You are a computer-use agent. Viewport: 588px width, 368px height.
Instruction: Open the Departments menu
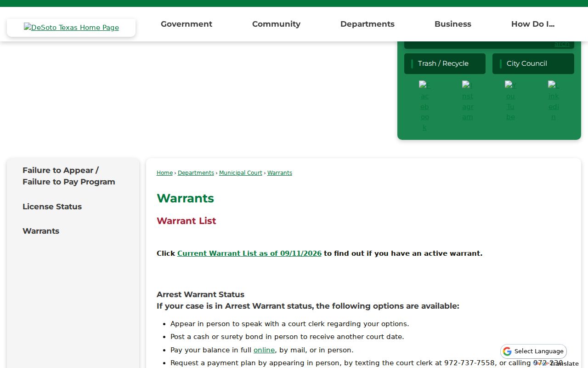367,24
